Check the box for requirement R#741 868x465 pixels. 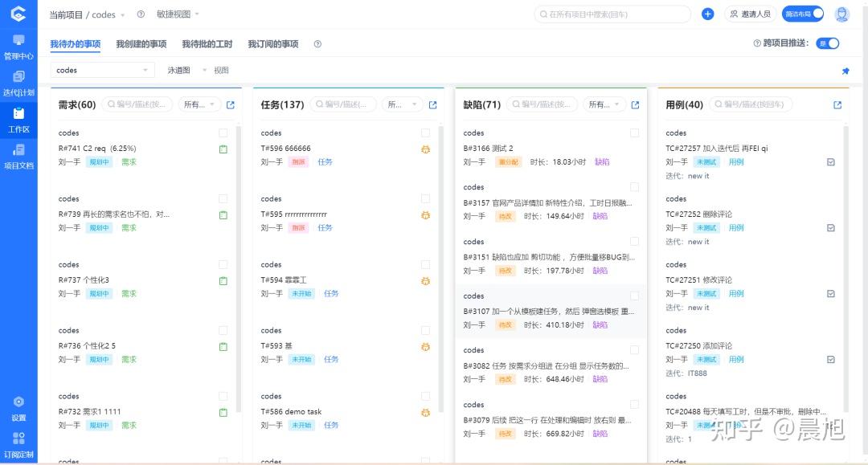click(223, 133)
